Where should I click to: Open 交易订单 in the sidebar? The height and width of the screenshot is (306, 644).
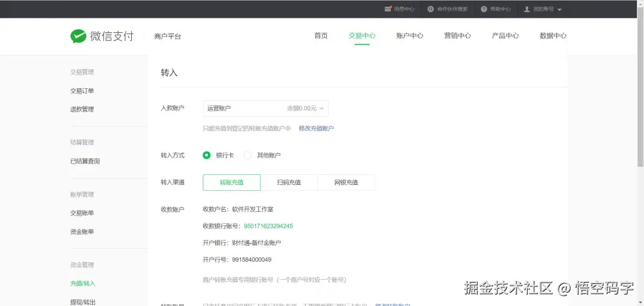82,91
